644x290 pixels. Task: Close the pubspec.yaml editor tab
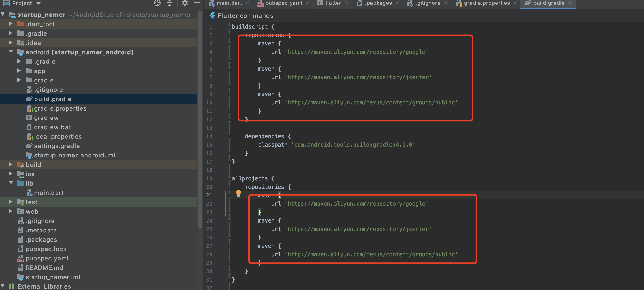(307, 3)
